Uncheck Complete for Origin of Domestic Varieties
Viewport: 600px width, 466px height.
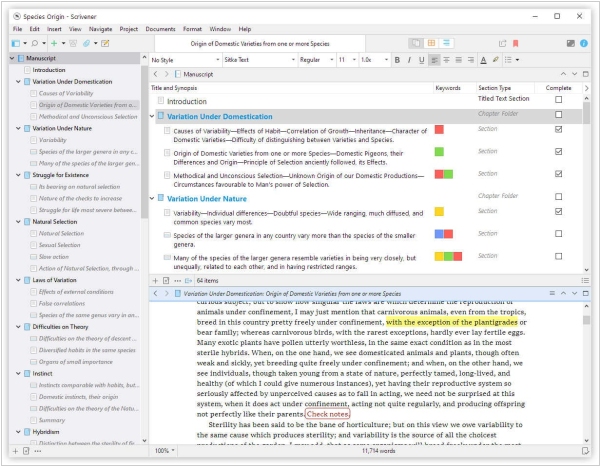[x=559, y=152]
